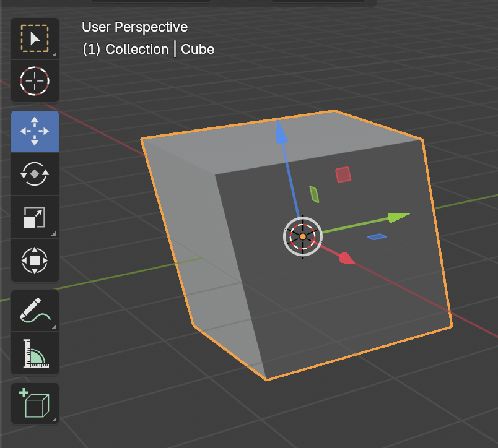This screenshot has height=448, width=498.
Task: Click the User Perspective viewport label
Action: coord(134,27)
